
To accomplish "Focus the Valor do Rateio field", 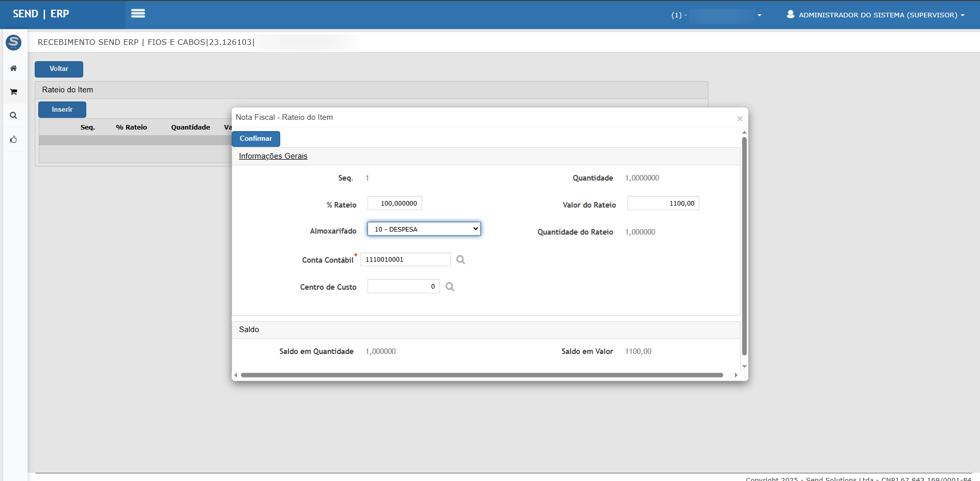I will point(663,204).
